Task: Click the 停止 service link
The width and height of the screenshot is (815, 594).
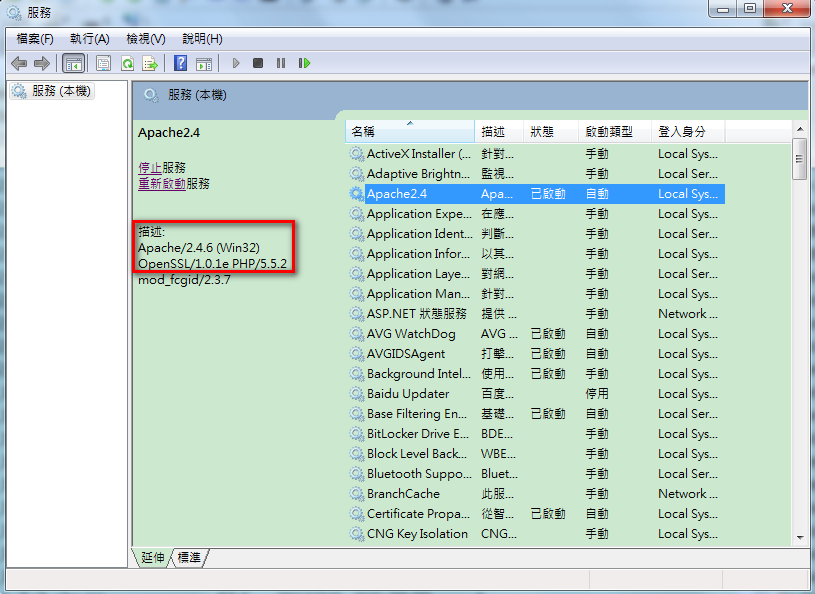Action: [149, 167]
